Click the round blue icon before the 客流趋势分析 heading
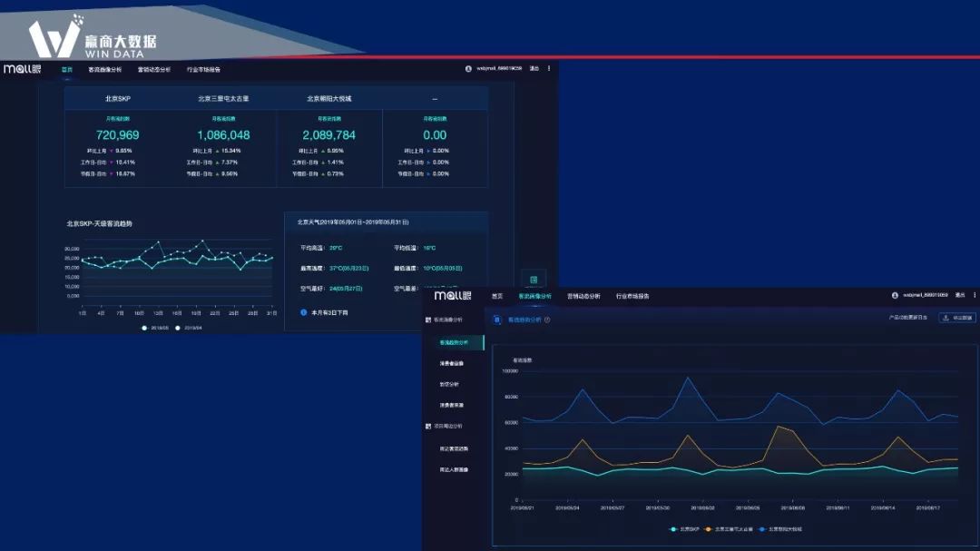The width and height of the screenshot is (980, 551). coord(497,320)
